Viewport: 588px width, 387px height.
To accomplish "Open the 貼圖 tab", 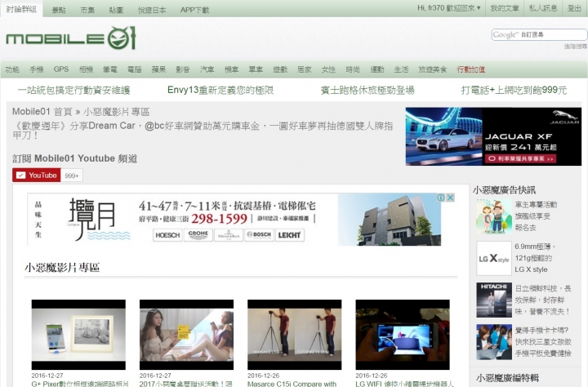I will [x=116, y=10].
